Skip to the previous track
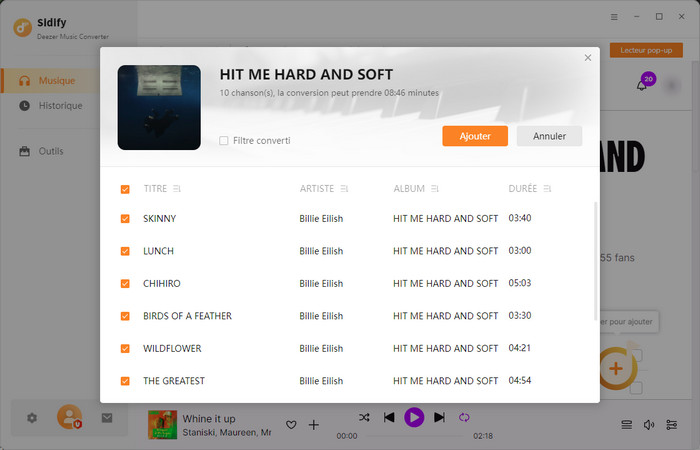This screenshot has height=450, width=700. point(389,417)
